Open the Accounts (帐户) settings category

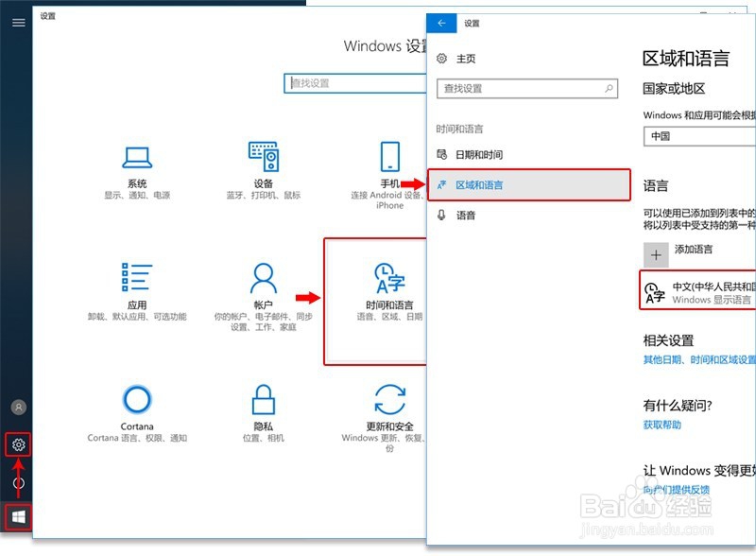264,296
